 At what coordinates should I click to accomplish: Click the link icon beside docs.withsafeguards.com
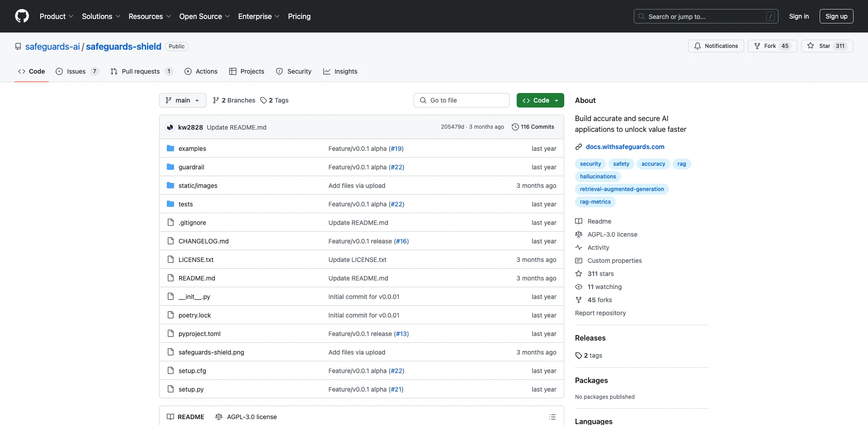tap(579, 147)
